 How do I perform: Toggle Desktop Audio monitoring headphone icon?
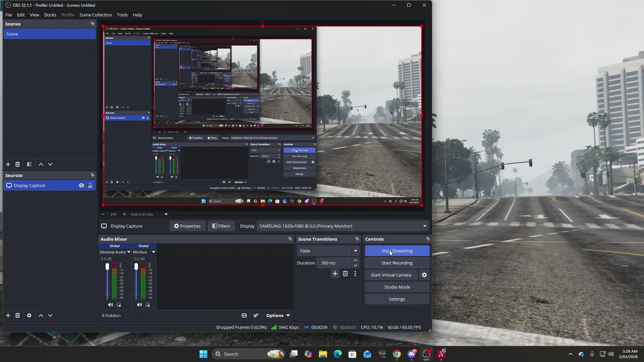tap(119, 305)
